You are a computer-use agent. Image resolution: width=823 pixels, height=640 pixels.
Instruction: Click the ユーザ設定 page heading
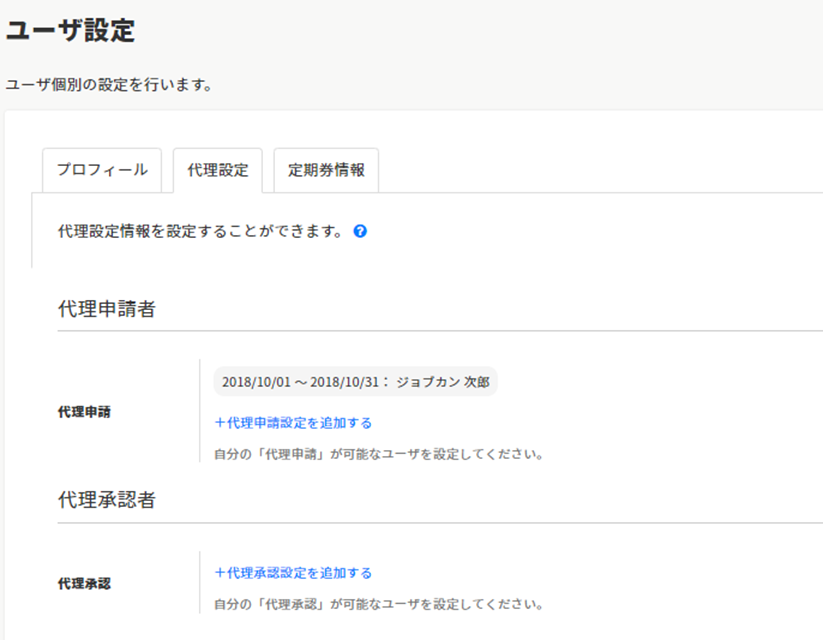(x=70, y=31)
